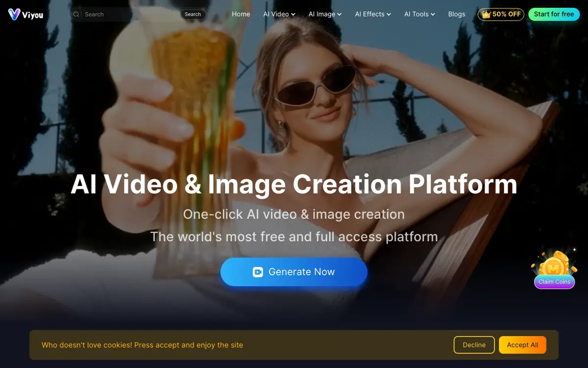Click the magnifier icon in search box
588x368 pixels.
point(76,14)
